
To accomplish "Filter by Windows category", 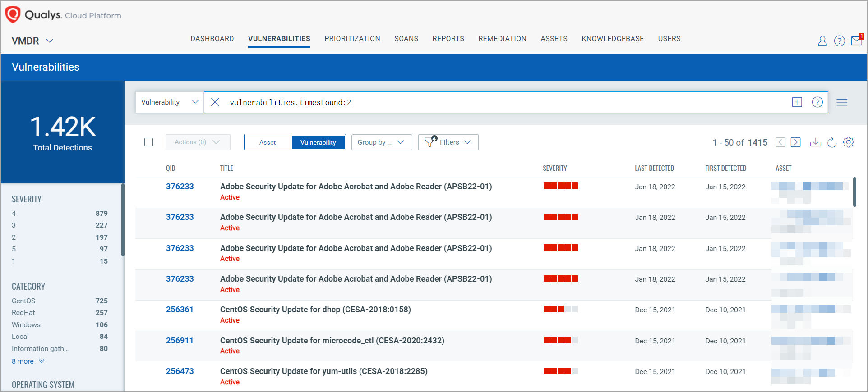I will (60, 325).
